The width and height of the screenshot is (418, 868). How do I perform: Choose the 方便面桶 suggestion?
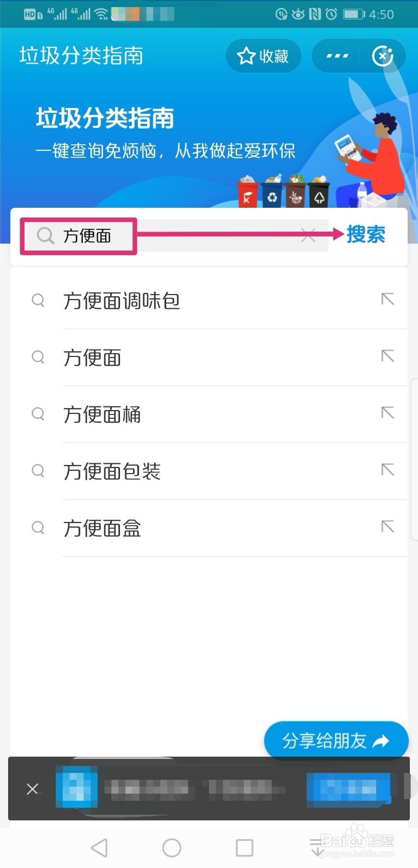tap(209, 414)
